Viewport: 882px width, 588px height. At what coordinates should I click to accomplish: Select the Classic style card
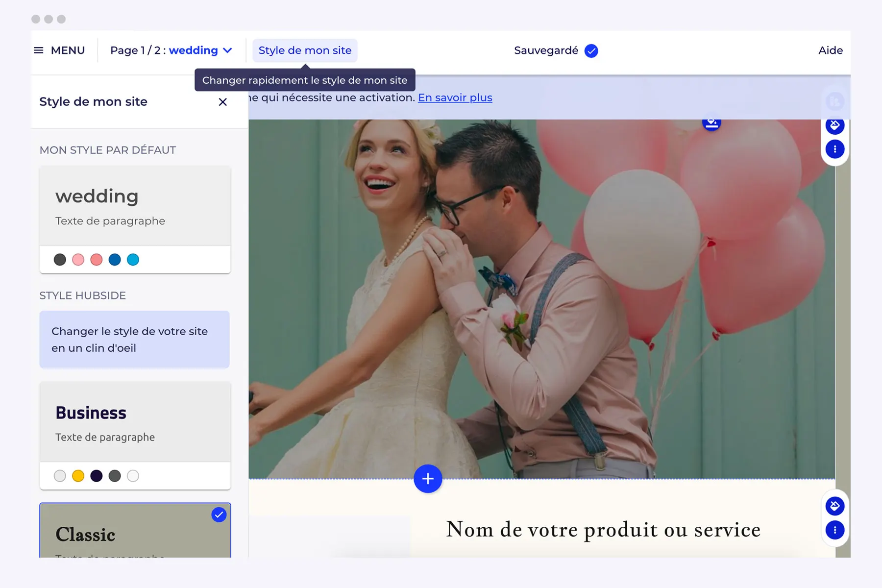point(135,530)
